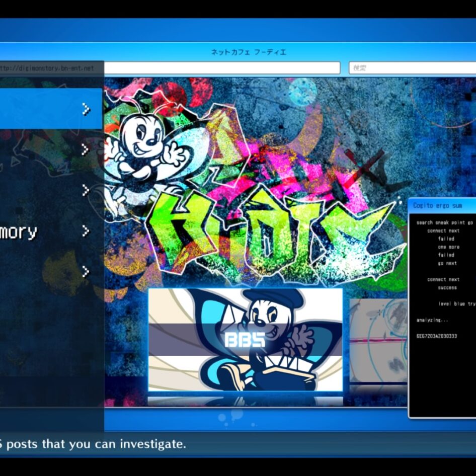Screen dimensions: 476x476
Task: Click the hex code 6E67203A2030333
Action: [x=437, y=336]
